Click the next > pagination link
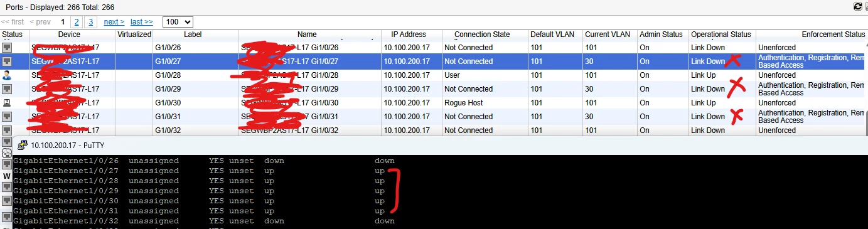 click(x=114, y=22)
